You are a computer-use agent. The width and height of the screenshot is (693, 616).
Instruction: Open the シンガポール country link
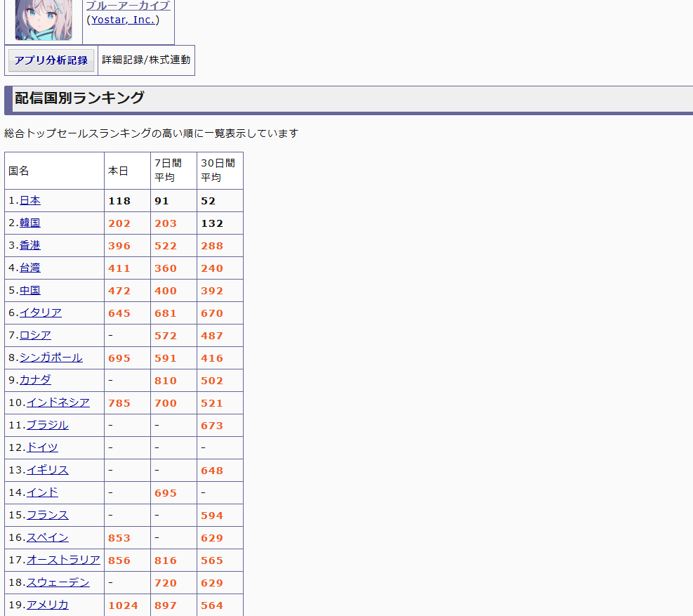click(51, 358)
